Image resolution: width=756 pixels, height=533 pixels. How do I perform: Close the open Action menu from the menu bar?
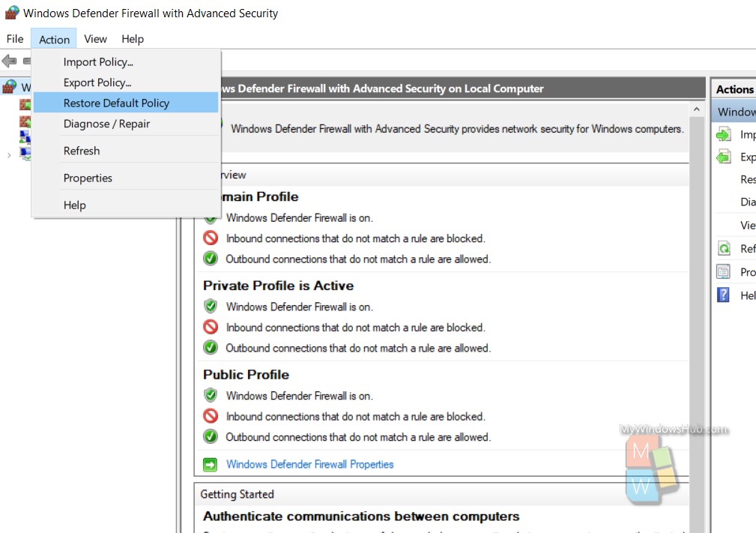[54, 39]
